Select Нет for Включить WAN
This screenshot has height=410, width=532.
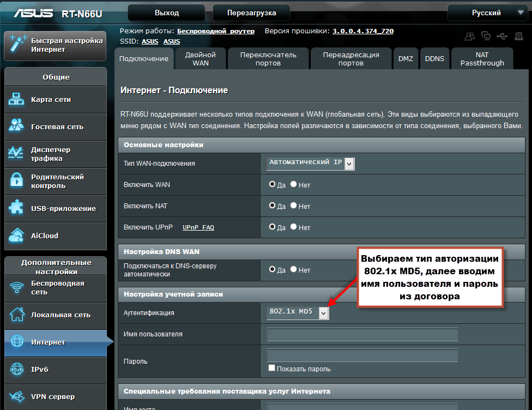293,184
